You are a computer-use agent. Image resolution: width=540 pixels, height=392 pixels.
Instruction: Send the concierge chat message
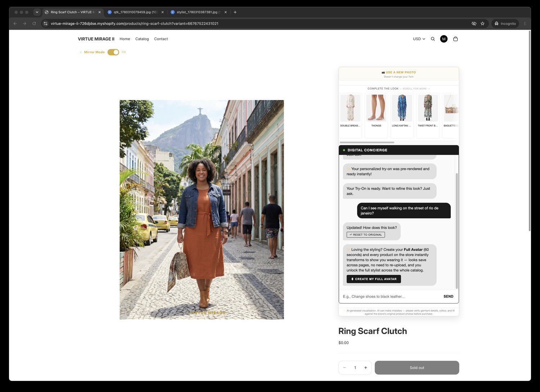point(448,296)
